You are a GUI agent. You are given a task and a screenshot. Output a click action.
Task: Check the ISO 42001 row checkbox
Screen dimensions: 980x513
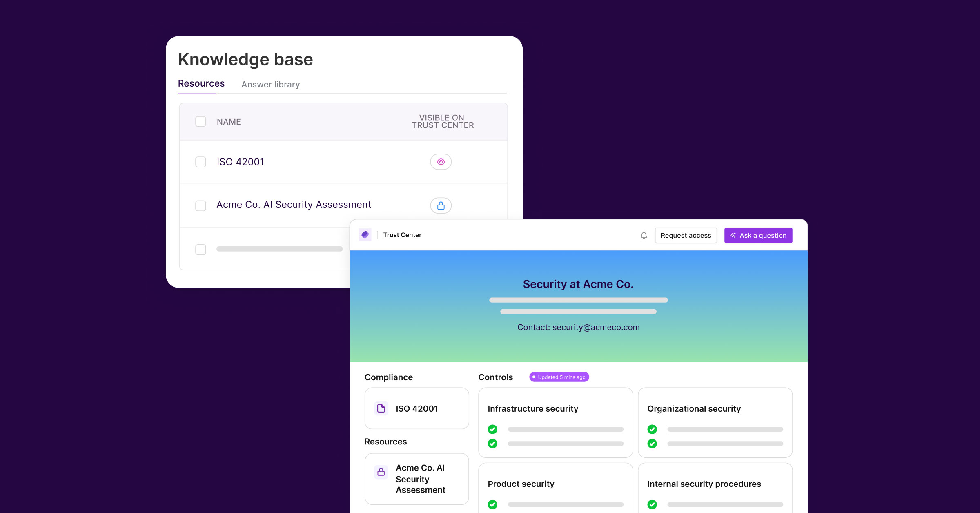click(200, 162)
